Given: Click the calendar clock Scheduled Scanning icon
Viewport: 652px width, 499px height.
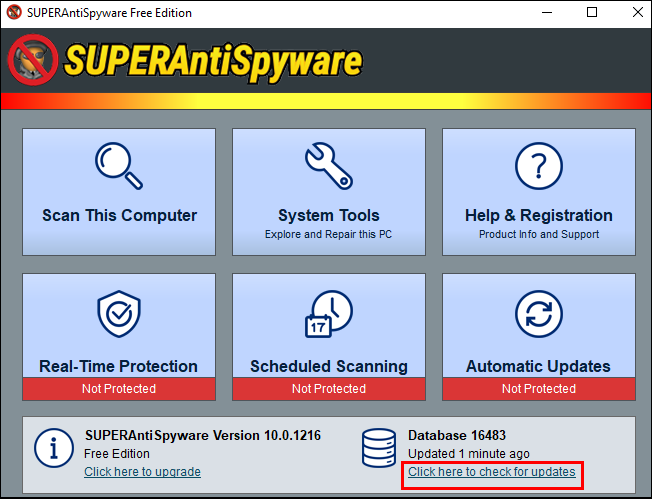Looking at the screenshot, I should tap(328, 314).
